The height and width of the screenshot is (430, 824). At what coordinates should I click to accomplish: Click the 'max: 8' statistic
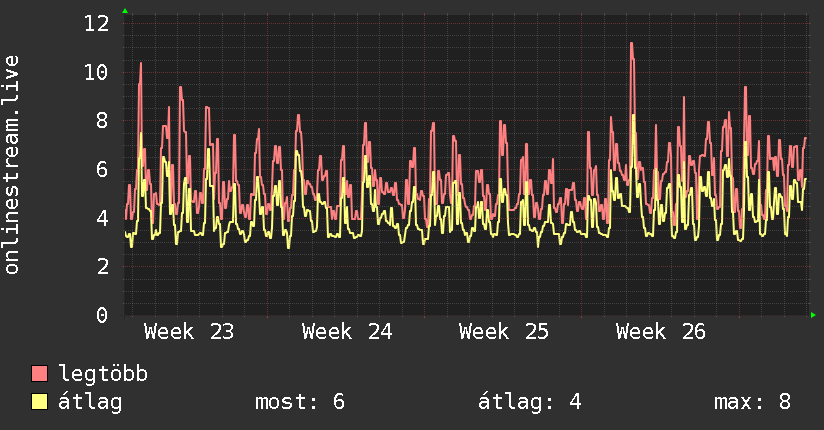[x=752, y=402]
